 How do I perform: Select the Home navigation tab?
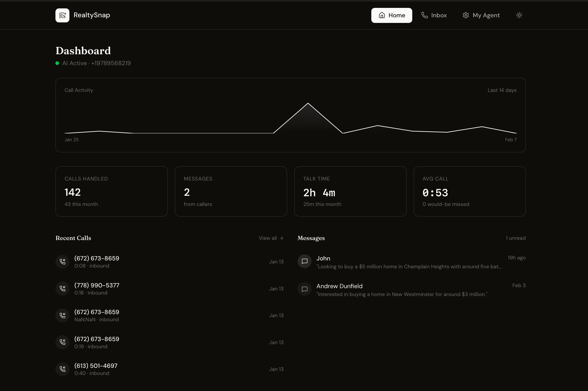(x=391, y=15)
